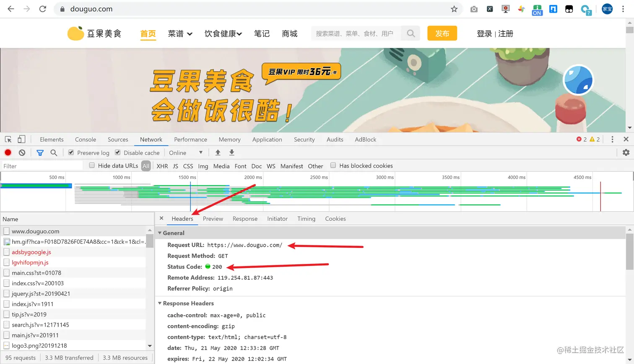Open browser three-dot menu
Screen dimensions: 634x364
623,9
